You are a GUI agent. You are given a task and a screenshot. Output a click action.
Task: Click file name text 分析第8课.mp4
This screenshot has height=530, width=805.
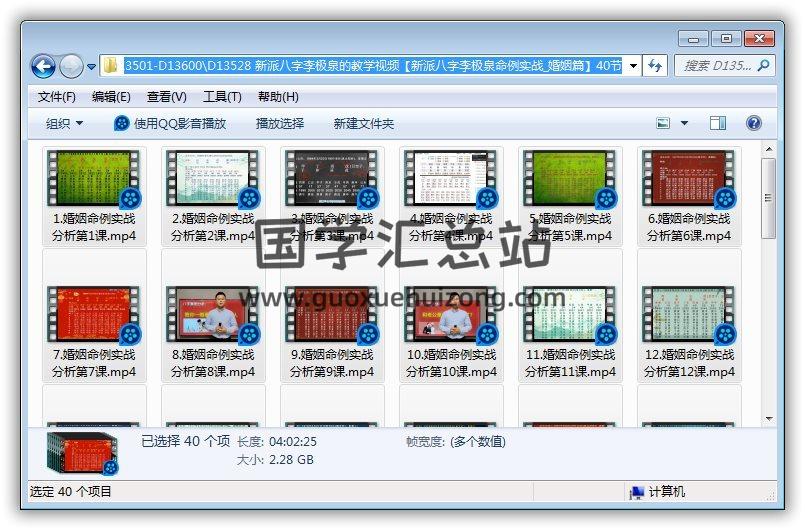click(213, 372)
